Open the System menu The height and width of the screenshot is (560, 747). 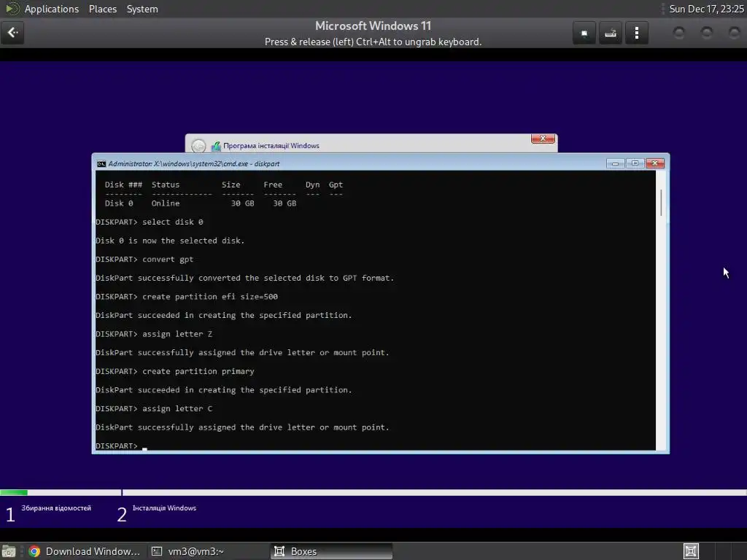point(142,9)
